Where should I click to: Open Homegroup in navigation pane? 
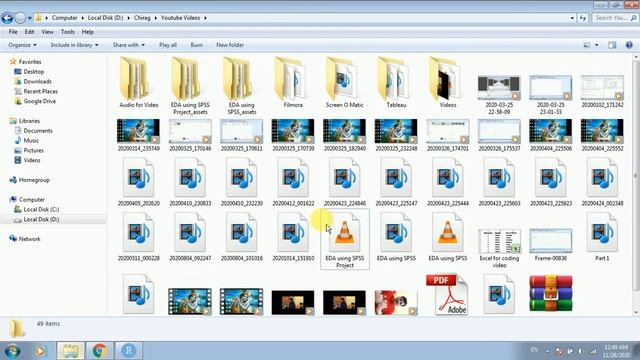pyautogui.click(x=34, y=180)
